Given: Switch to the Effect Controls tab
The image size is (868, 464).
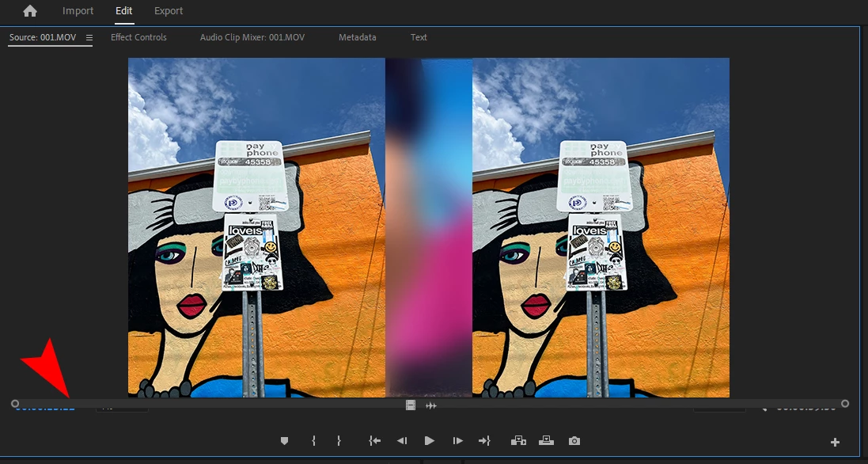Looking at the screenshot, I should 138,37.
